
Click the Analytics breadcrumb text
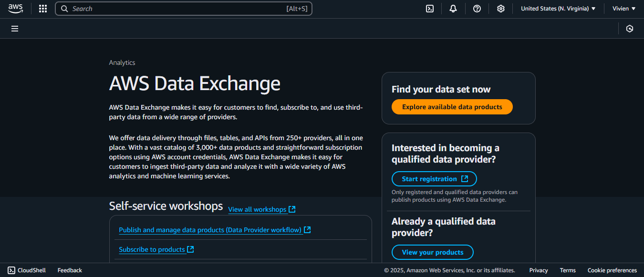pyautogui.click(x=122, y=62)
